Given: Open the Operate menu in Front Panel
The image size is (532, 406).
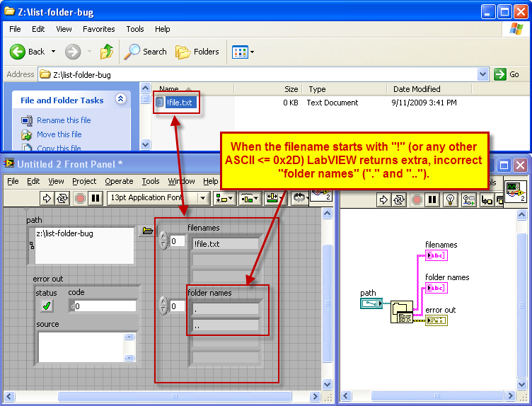Looking at the screenshot, I should (x=119, y=182).
